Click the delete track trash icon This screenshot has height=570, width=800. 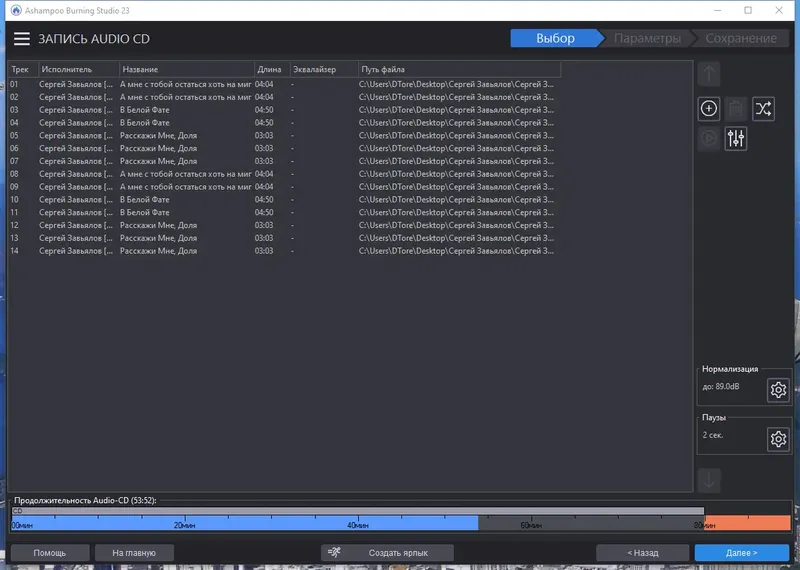click(736, 109)
